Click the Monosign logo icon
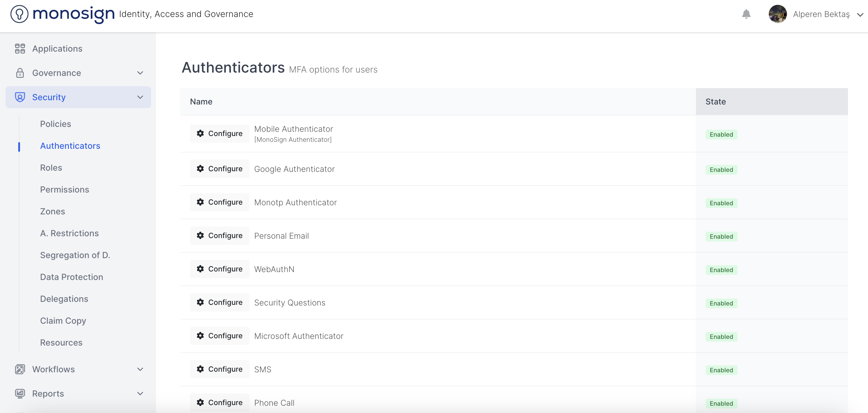Screen dimensions: 868x413 point(19,14)
